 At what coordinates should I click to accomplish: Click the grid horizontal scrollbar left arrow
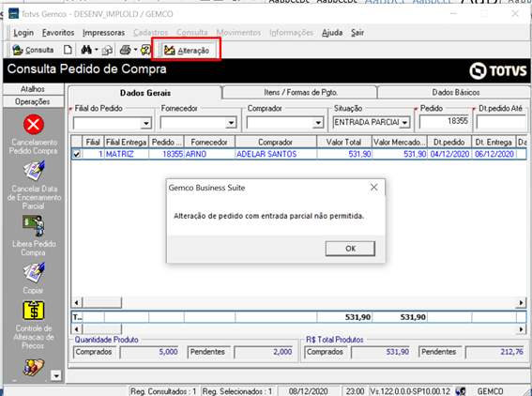pyautogui.click(x=77, y=302)
